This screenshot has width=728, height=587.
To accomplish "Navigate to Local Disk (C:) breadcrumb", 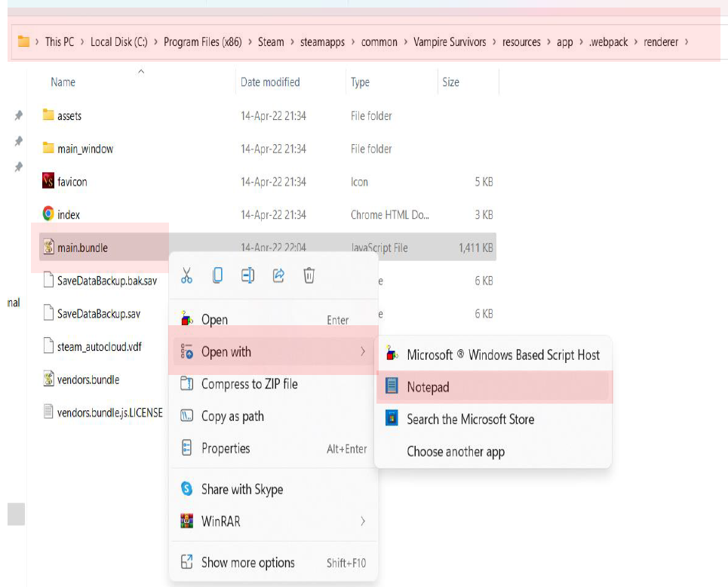I will coord(119,41).
